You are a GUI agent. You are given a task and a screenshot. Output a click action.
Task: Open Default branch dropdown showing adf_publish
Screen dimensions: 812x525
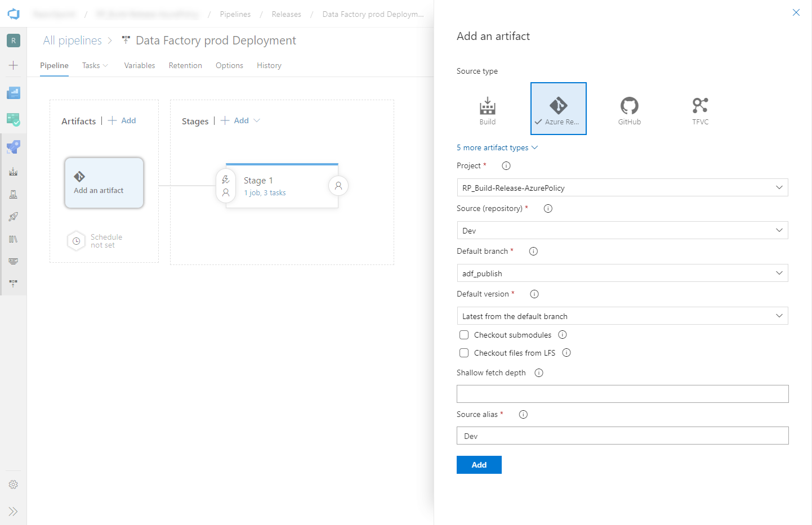point(622,273)
